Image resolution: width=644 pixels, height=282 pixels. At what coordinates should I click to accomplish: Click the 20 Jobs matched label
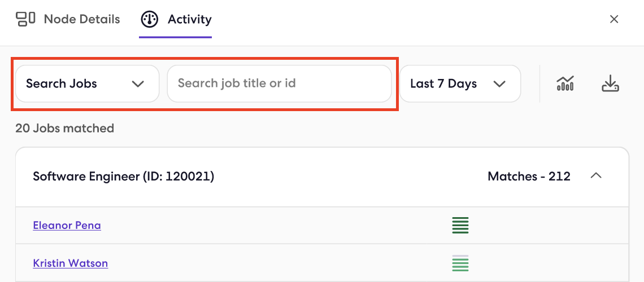[x=64, y=128]
